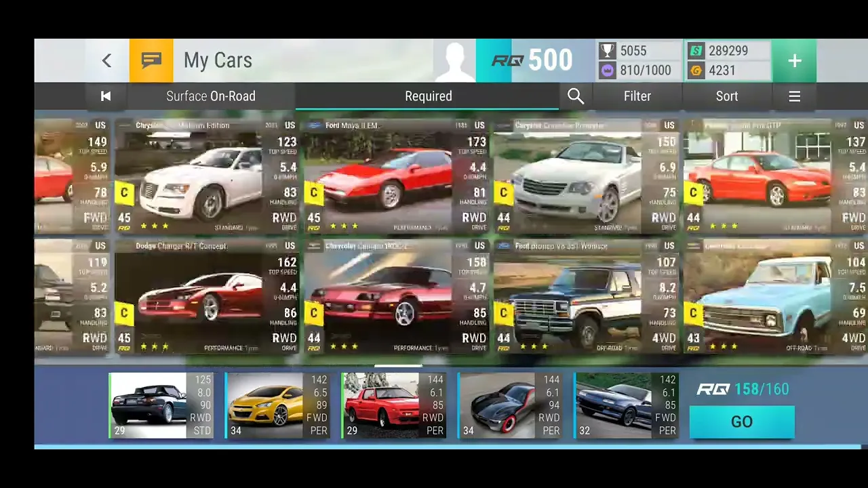Tap Chevrolet logo on Camaro card
The image size is (868, 488).
pyautogui.click(x=314, y=246)
